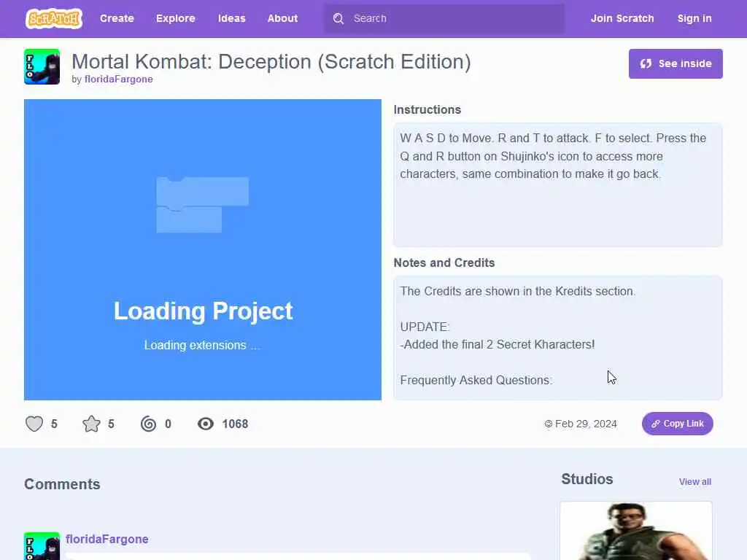747x560 pixels.
Task: Click the copyright icon beside Feb 29, 2024
Action: click(x=549, y=424)
